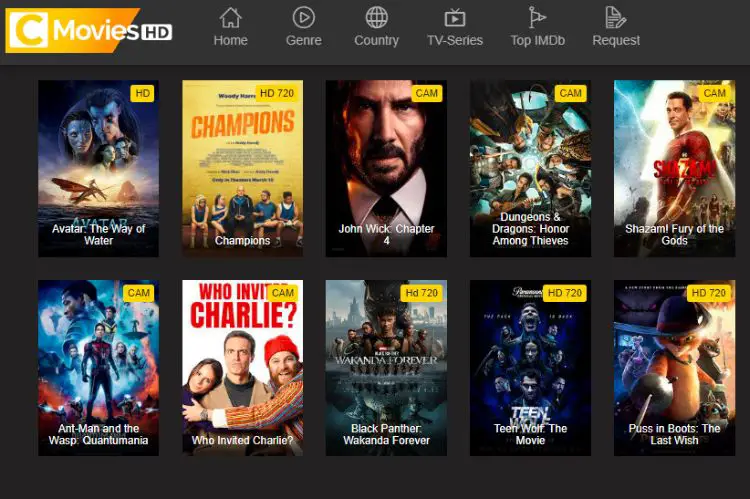The image size is (750, 499).
Task: Click the Teen Wolf: The Movie title
Action: pyautogui.click(x=530, y=434)
